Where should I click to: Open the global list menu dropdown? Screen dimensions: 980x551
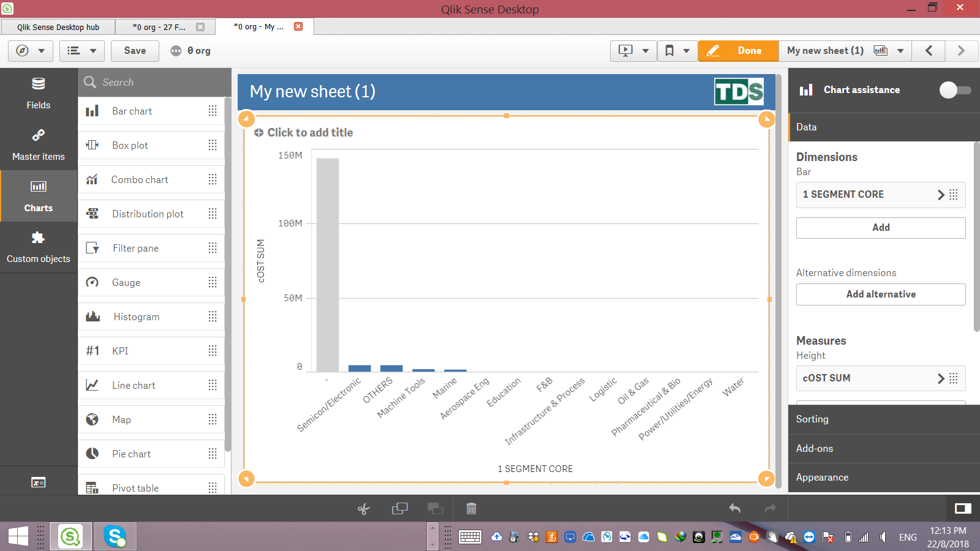point(82,51)
